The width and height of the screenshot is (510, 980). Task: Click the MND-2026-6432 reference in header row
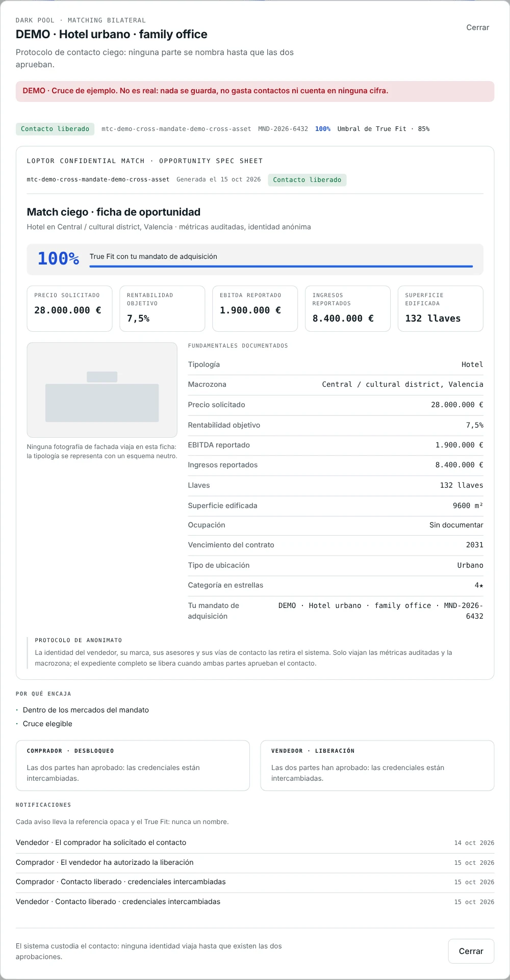coord(283,129)
